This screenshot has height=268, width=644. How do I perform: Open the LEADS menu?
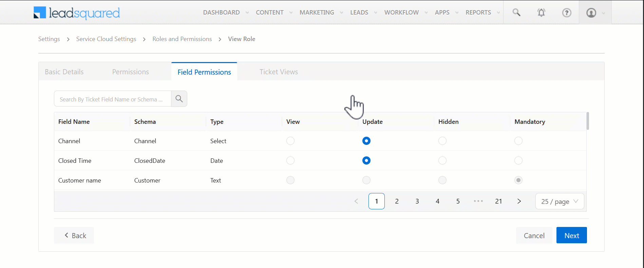[359, 13]
